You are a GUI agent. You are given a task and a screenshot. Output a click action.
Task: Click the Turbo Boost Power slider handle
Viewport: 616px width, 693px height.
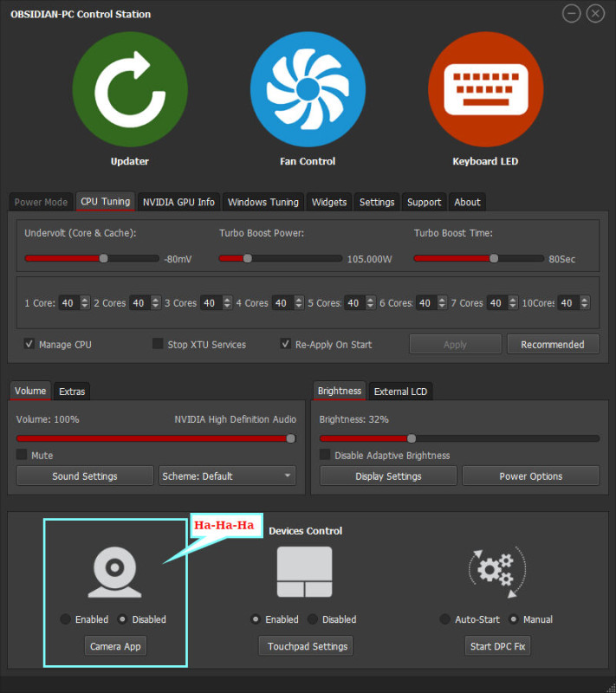[x=248, y=258]
